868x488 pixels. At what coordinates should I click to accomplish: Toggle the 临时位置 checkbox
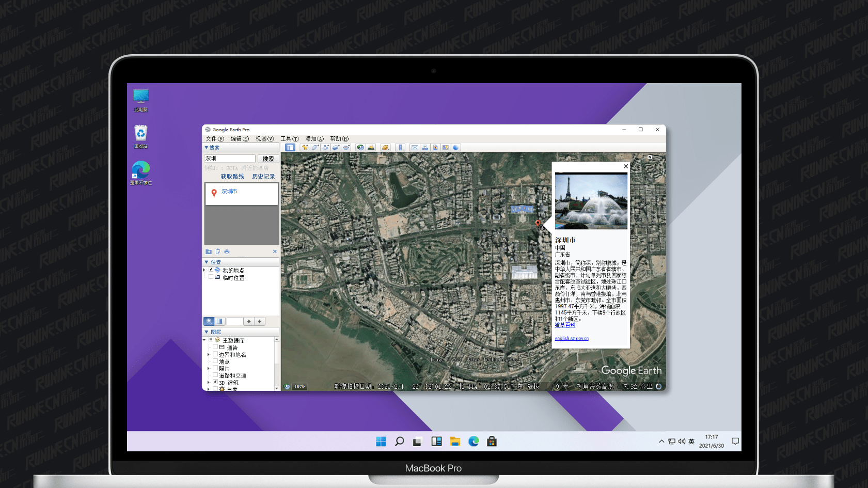tap(211, 277)
